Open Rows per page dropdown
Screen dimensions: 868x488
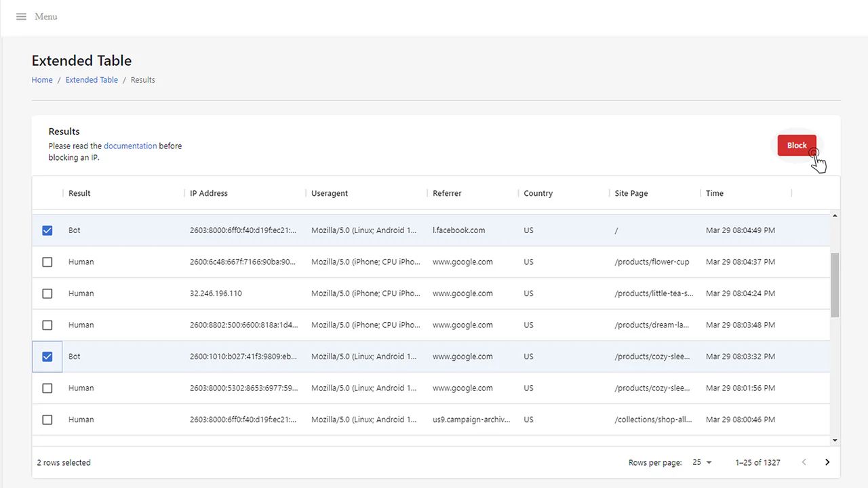(x=702, y=462)
